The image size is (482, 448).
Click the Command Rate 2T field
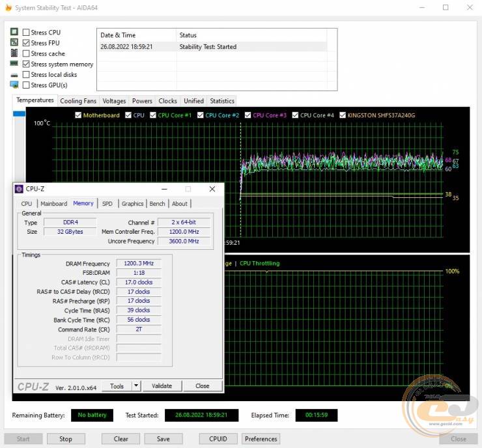(139, 329)
